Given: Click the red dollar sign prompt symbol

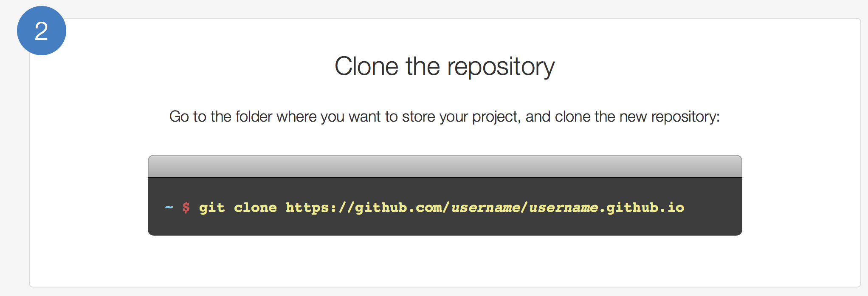Looking at the screenshot, I should coord(186,208).
